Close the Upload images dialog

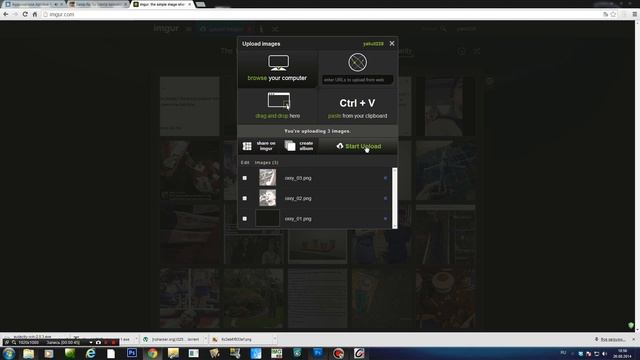click(x=392, y=43)
